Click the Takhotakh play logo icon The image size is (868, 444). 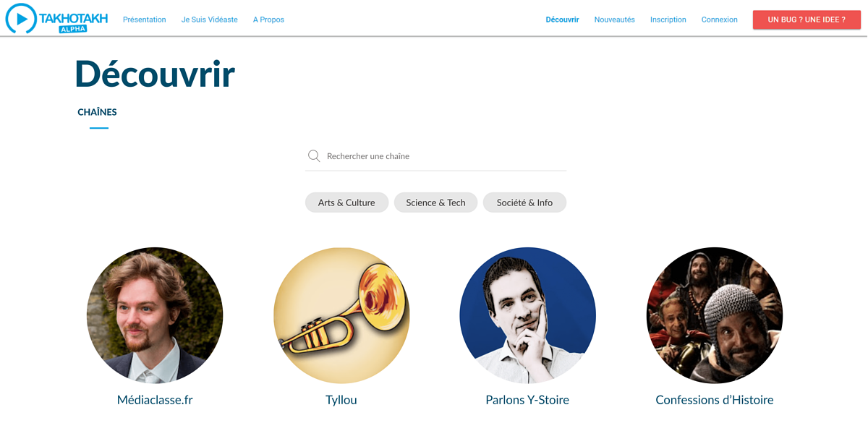click(x=21, y=19)
